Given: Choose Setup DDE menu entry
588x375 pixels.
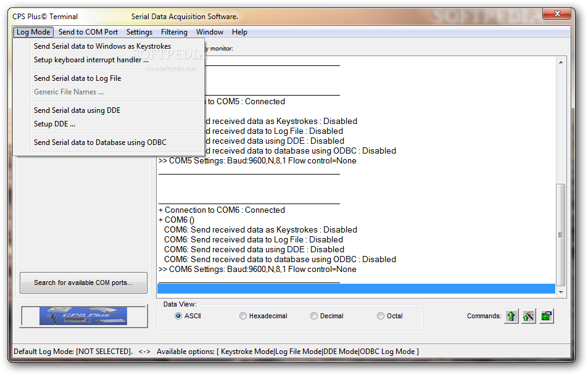Looking at the screenshot, I should click(x=109, y=124).
